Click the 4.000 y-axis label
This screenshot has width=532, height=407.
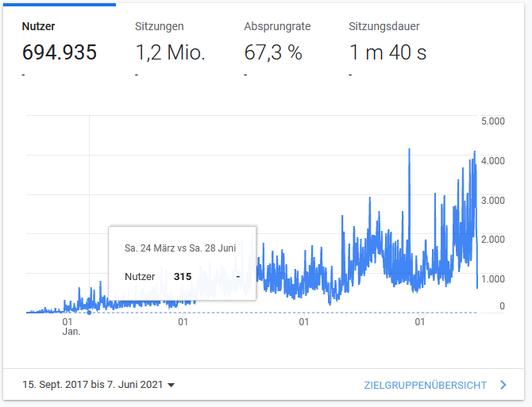pos(492,160)
